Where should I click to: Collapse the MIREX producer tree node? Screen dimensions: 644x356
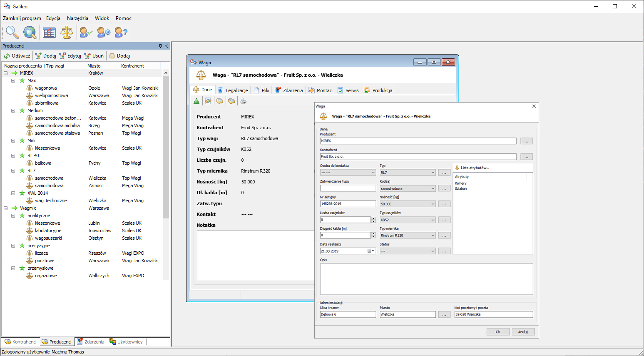[6, 73]
